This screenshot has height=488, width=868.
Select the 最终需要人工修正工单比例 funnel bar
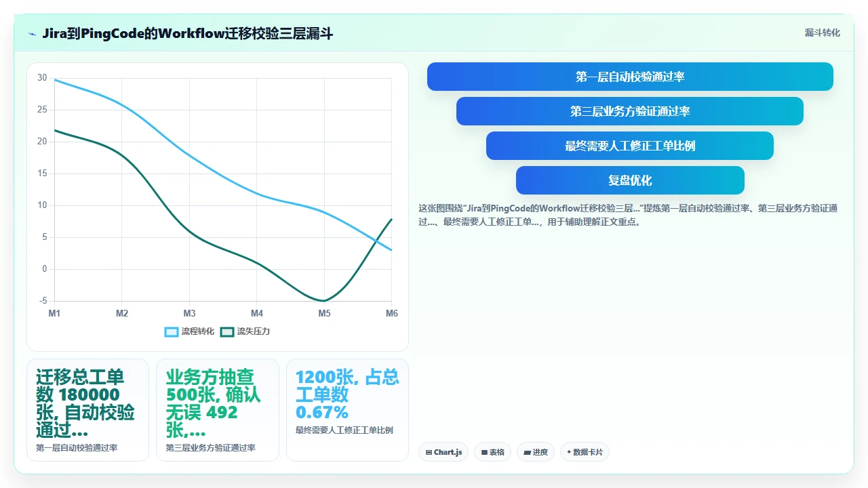(630, 146)
